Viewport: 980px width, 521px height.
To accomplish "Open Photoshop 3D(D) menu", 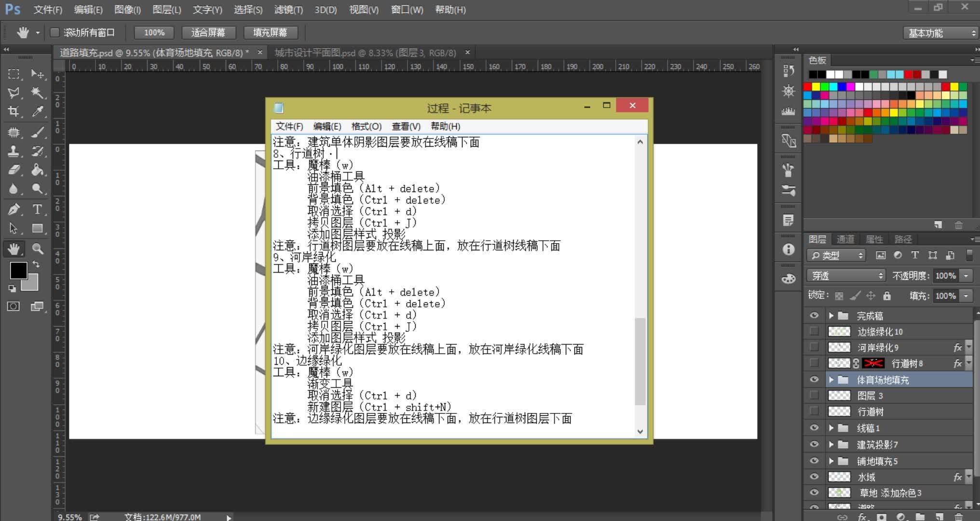I will [326, 10].
